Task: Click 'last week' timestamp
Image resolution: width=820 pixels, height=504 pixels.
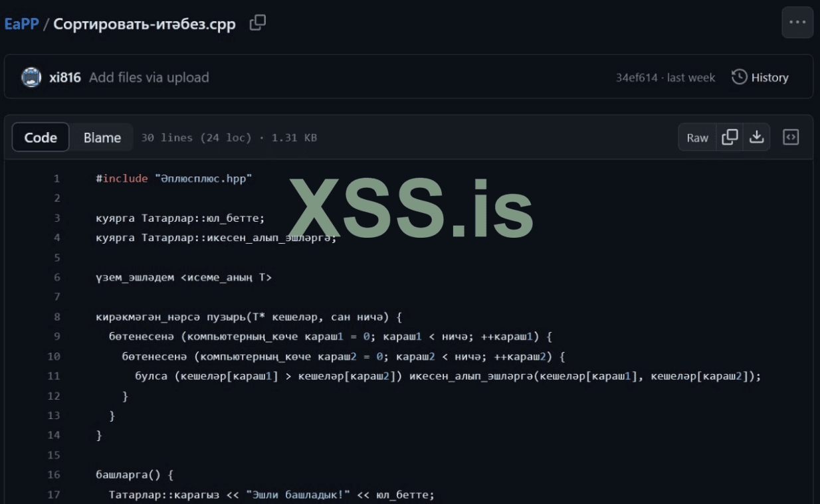Action: click(691, 78)
